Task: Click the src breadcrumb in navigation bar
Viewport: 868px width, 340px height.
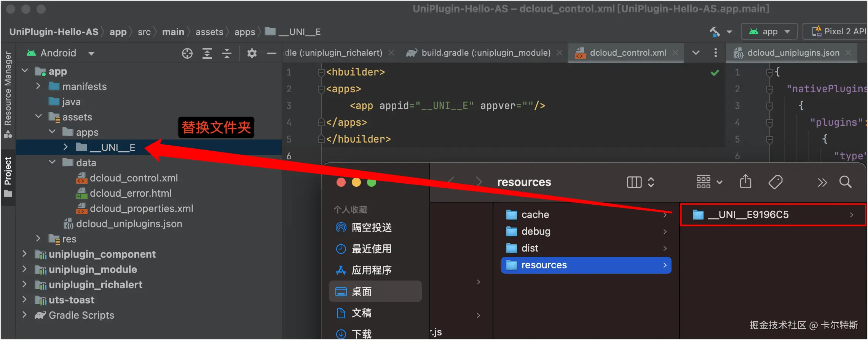Action: (144, 32)
